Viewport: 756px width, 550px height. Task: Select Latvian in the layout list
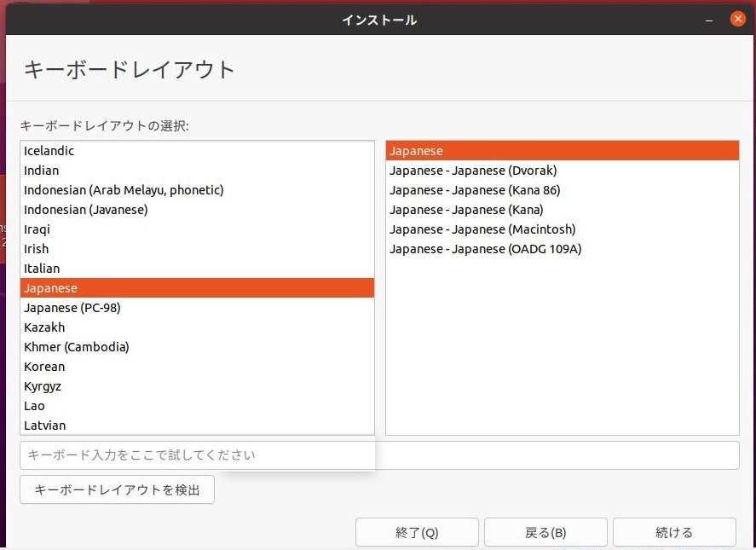(197, 426)
